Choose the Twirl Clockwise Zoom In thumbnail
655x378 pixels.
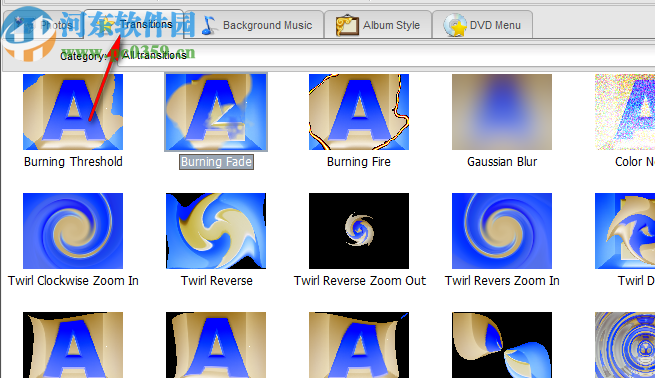(x=73, y=231)
